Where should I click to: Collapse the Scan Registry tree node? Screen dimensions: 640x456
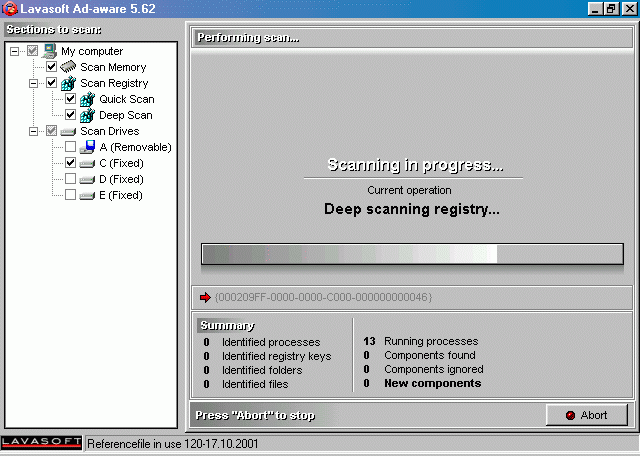[33, 83]
